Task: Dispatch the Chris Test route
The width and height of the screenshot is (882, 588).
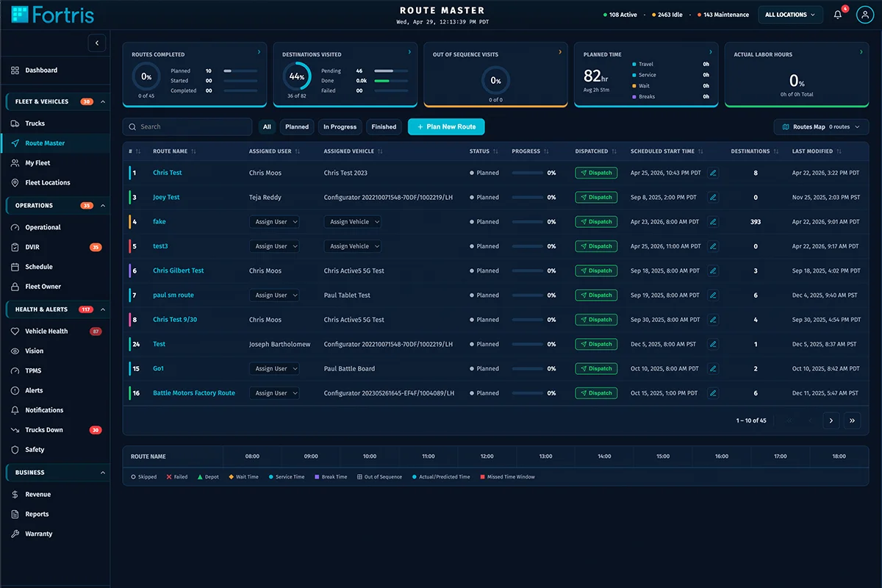Action: [596, 173]
